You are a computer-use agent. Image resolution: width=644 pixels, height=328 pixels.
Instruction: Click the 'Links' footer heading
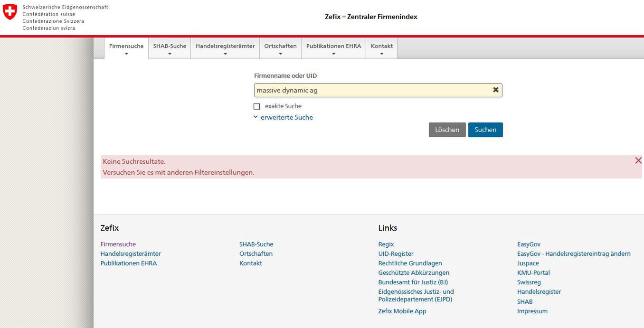388,228
